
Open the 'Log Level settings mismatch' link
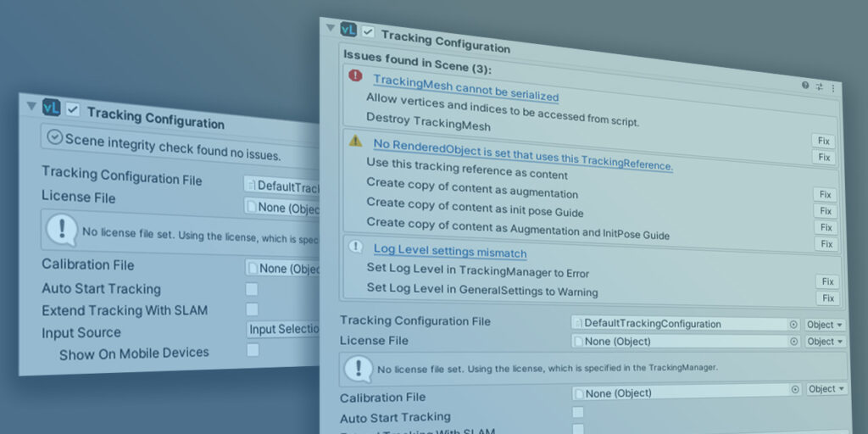(450, 252)
